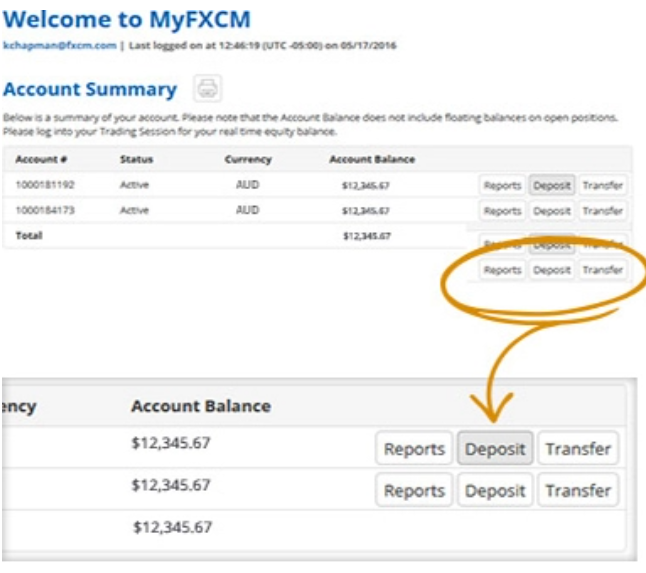This screenshot has width=646, height=573.
Task: Click Account Balance header in the enlarged inset
Action: [201, 406]
